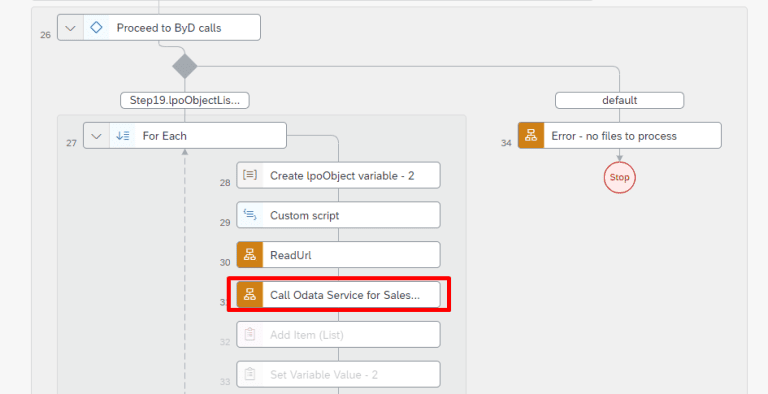Select the Stop end node
Viewport: 768px width, 394px height.
coord(620,177)
